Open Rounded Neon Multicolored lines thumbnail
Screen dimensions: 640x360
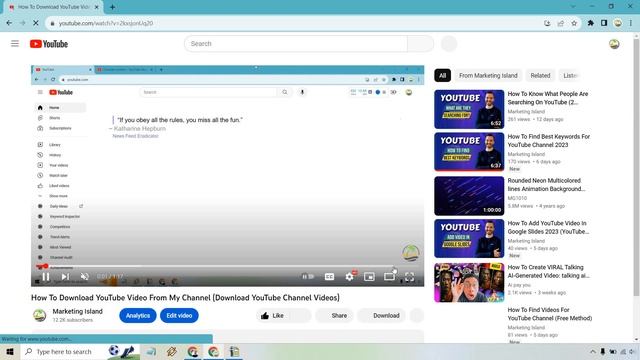(x=469, y=196)
